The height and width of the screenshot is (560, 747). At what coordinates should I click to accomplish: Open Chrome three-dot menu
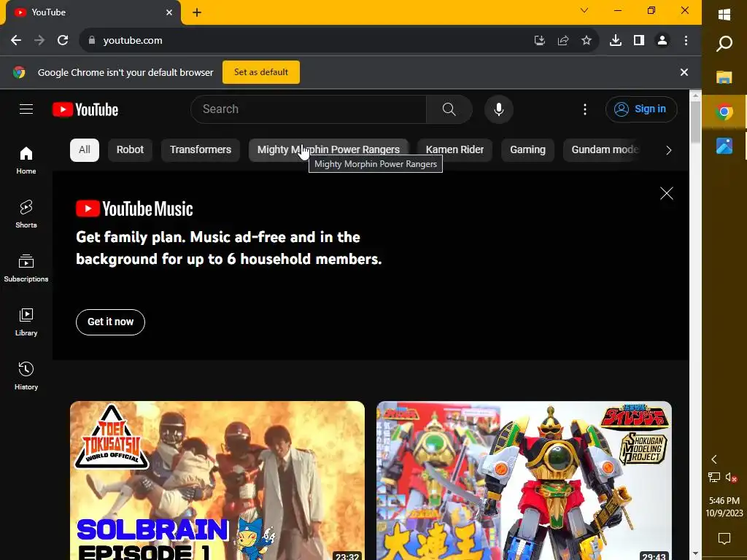pos(686,40)
